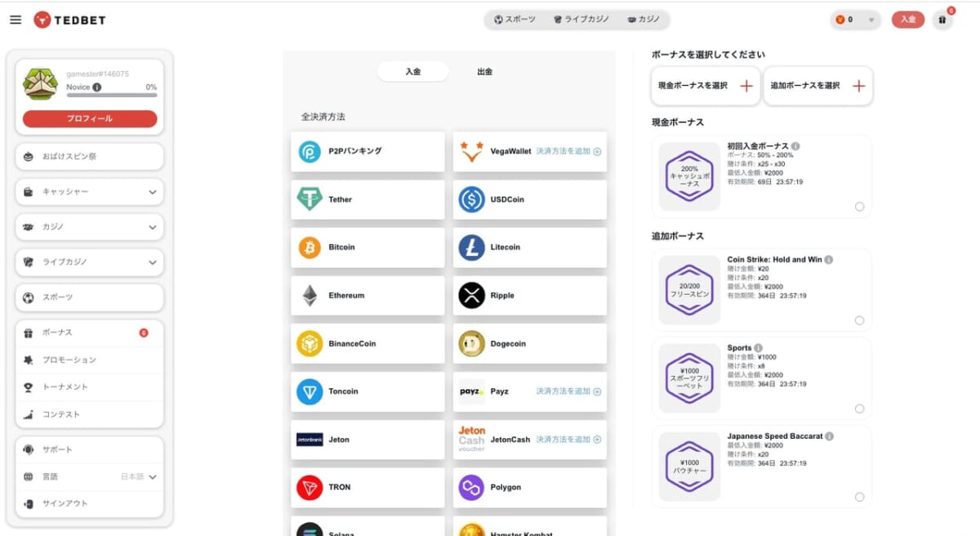Viewport: 980px width, 536px height.
Task: Select the Dogecoin icon
Action: (x=471, y=344)
